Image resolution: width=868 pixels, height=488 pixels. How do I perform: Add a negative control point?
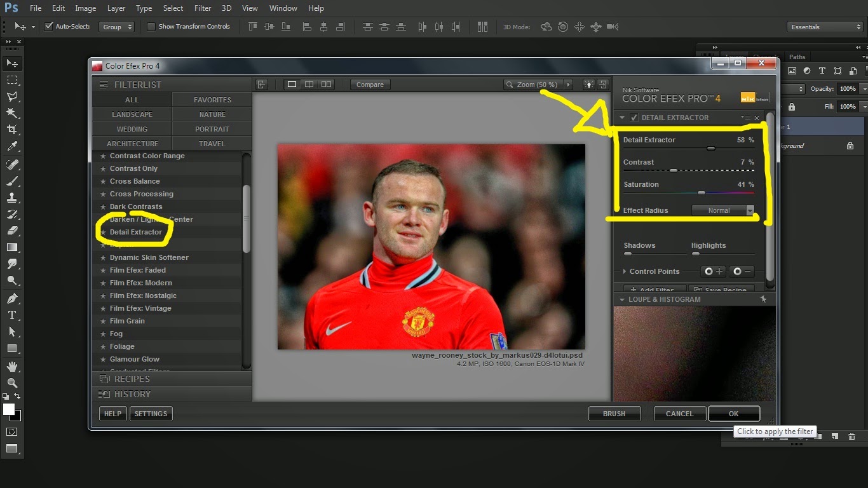[x=741, y=271]
